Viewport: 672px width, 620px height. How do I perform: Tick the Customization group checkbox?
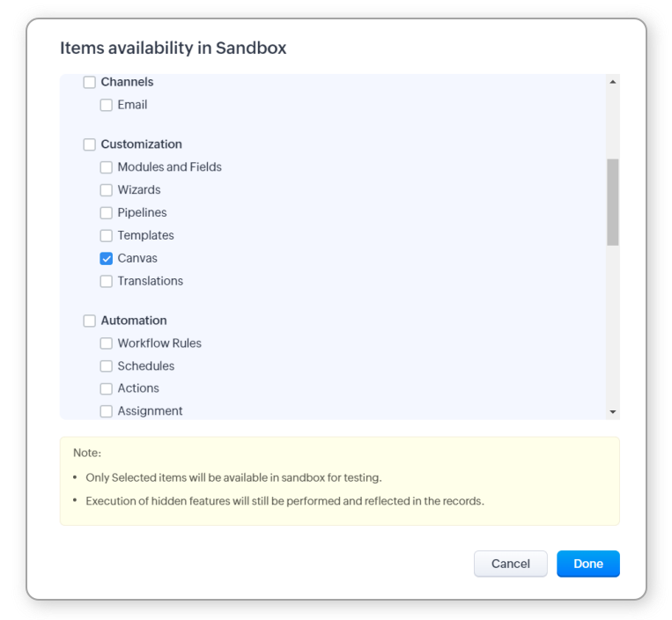pyautogui.click(x=89, y=144)
